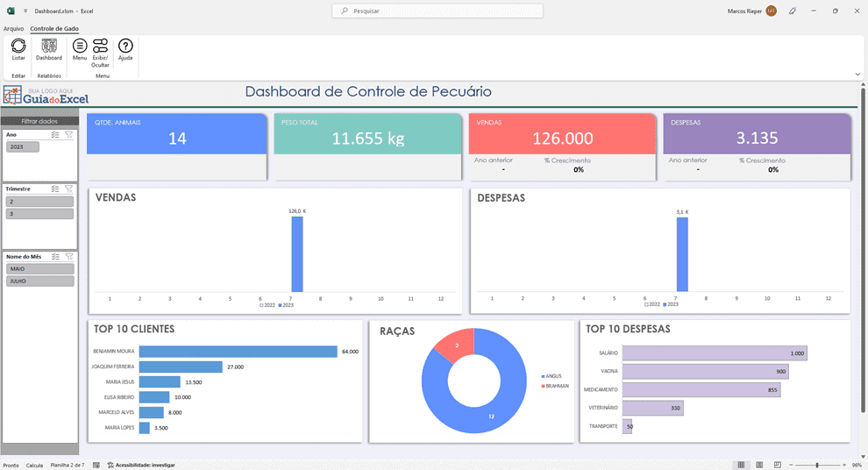Screen dimensions: 868x470
Task: Enable multi-select on the Ano slicer
Action: 56,135
